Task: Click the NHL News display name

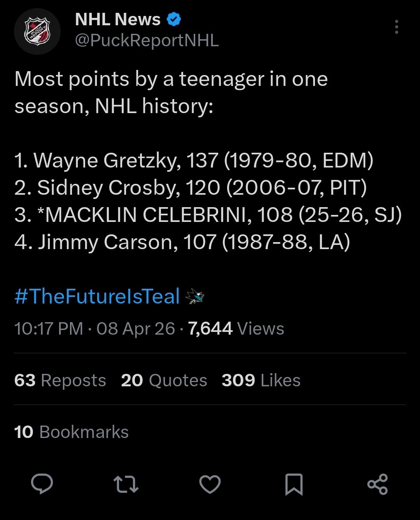Action: [x=117, y=19]
